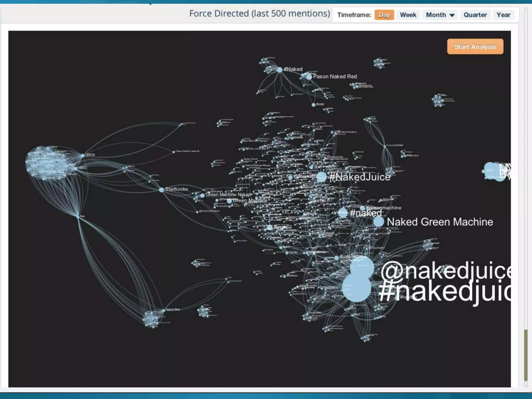This screenshot has height=399, width=532.
Task: Select the #greenmachine node
Action: pyautogui.click(x=362, y=208)
